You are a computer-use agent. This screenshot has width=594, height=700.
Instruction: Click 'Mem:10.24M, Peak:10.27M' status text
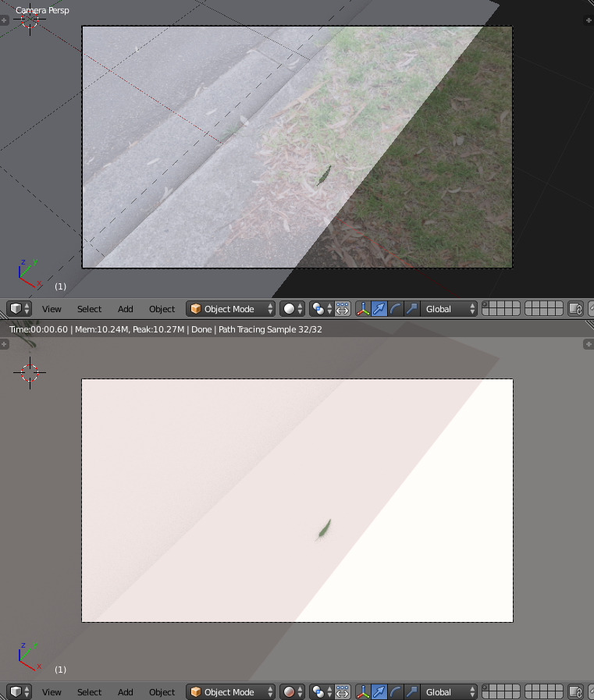click(x=130, y=329)
